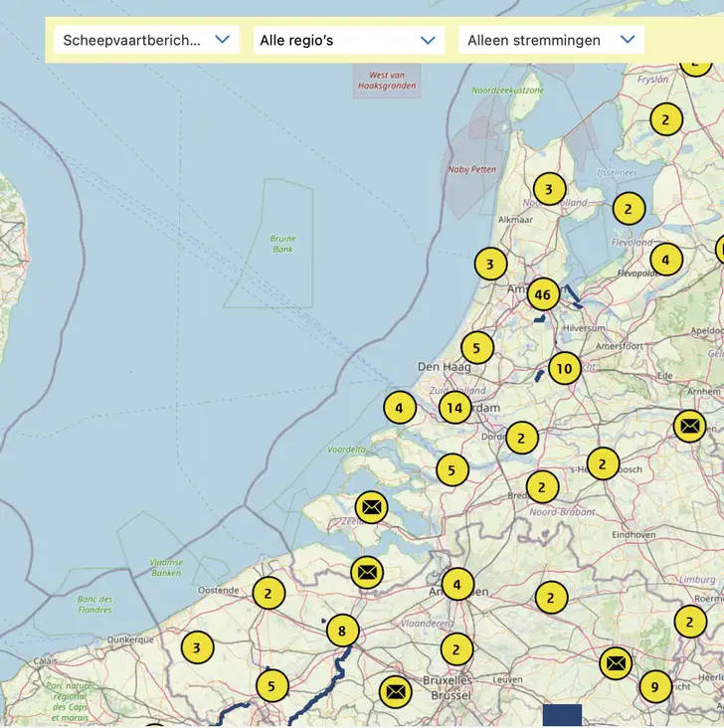This screenshot has height=728, width=724.
Task: Open the envelope message marker in Zeeland
Action: tap(371, 507)
